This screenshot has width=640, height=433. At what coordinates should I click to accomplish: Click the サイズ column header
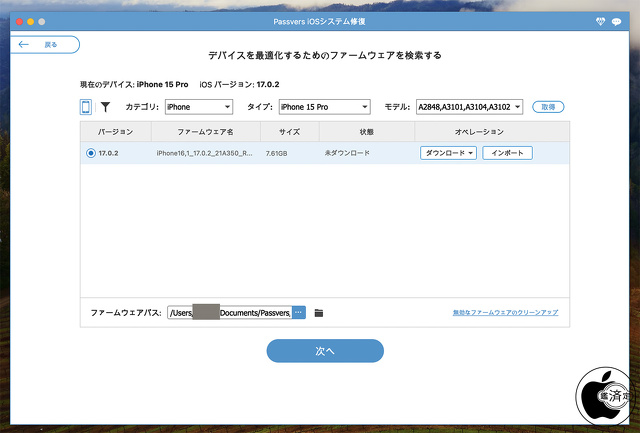click(289, 132)
